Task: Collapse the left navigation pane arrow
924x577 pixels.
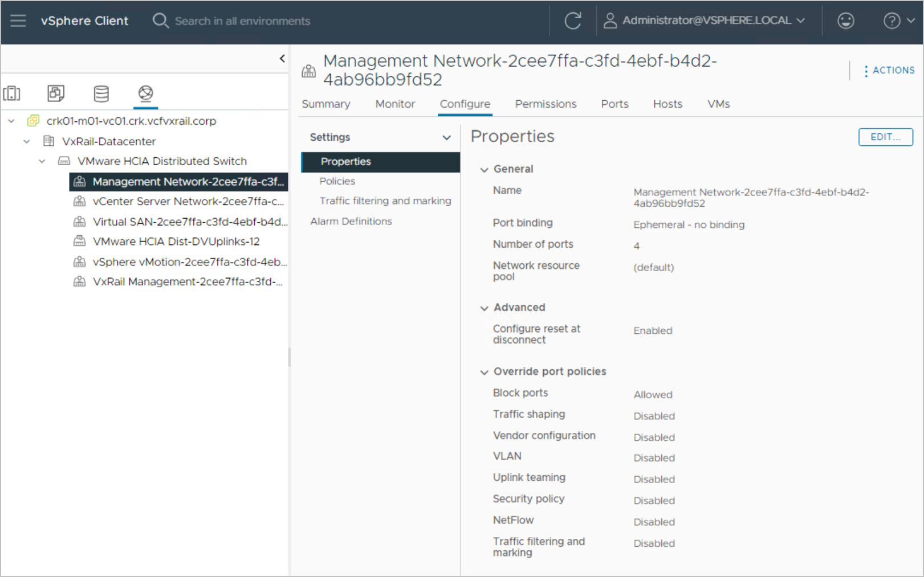Action: click(282, 58)
